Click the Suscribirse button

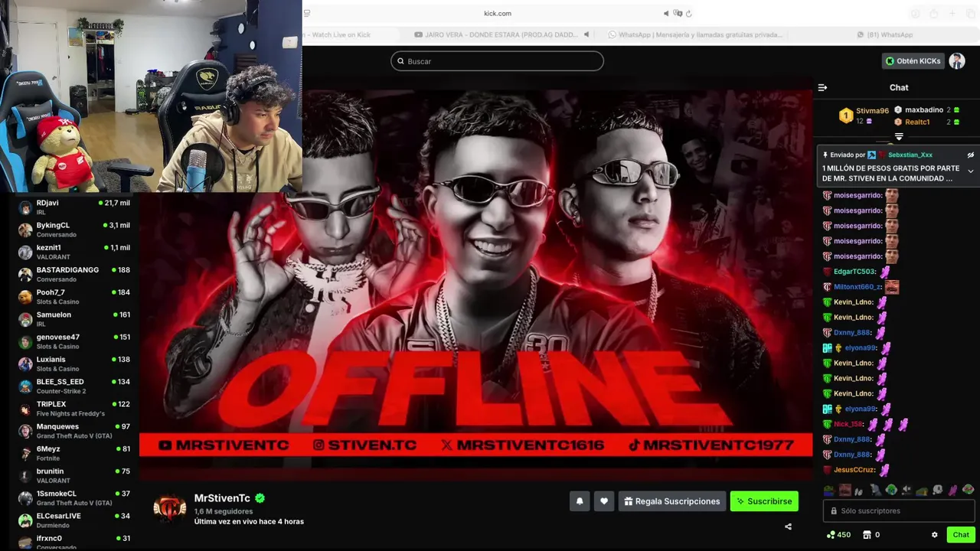(x=764, y=501)
